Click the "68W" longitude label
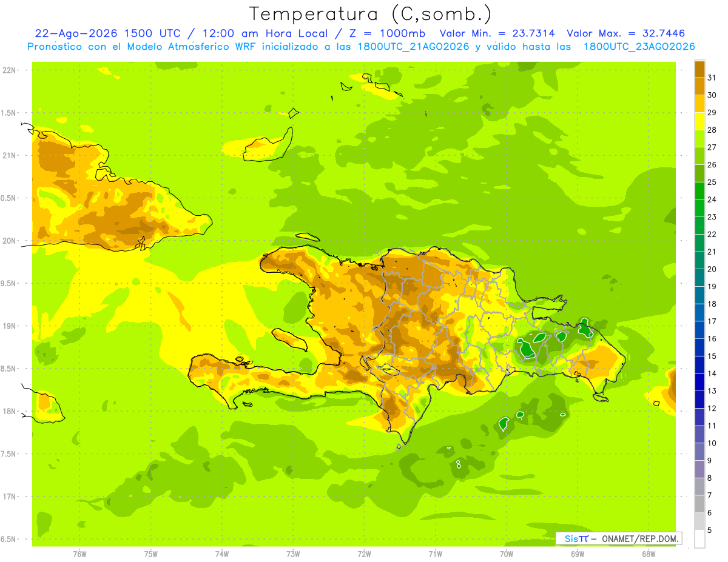 [649, 554]
